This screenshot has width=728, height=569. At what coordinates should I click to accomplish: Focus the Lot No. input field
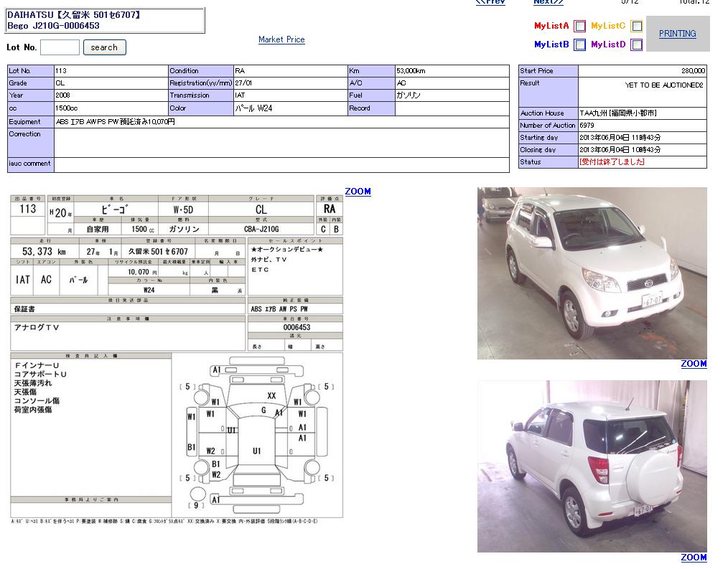60,47
